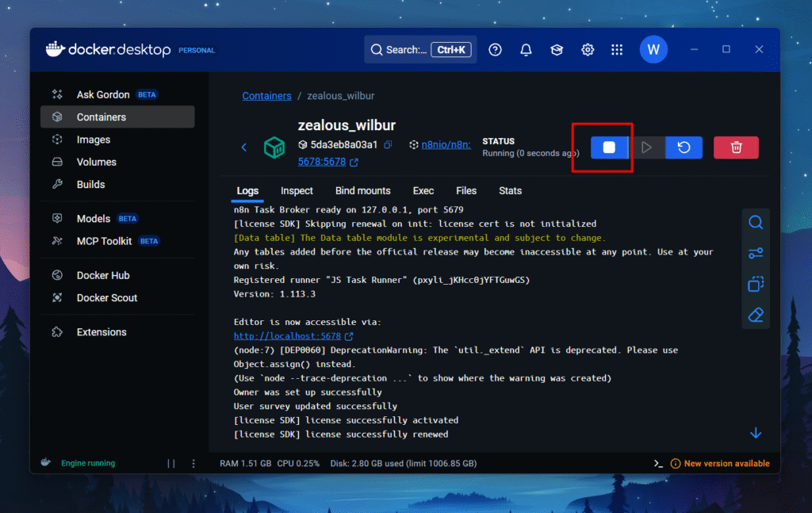Open the terminal from status bar
This screenshot has height=513, width=812.
click(658, 463)
